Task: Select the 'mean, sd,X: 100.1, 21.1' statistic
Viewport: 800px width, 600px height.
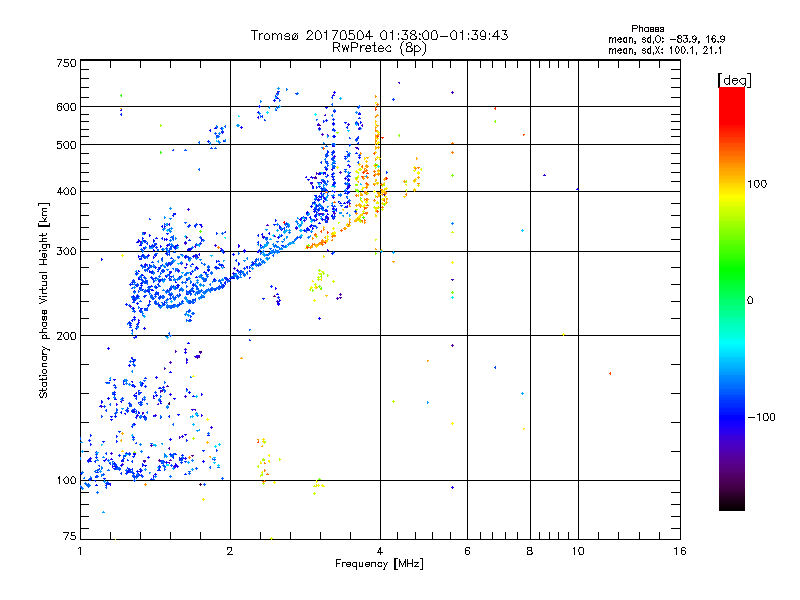Action: [665, 50]
